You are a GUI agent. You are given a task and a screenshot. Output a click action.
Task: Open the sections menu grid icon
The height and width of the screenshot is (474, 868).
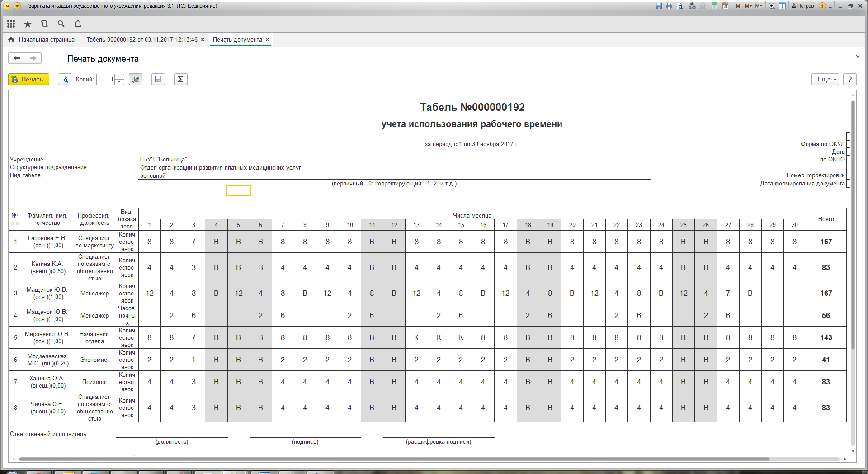(11, 24)
